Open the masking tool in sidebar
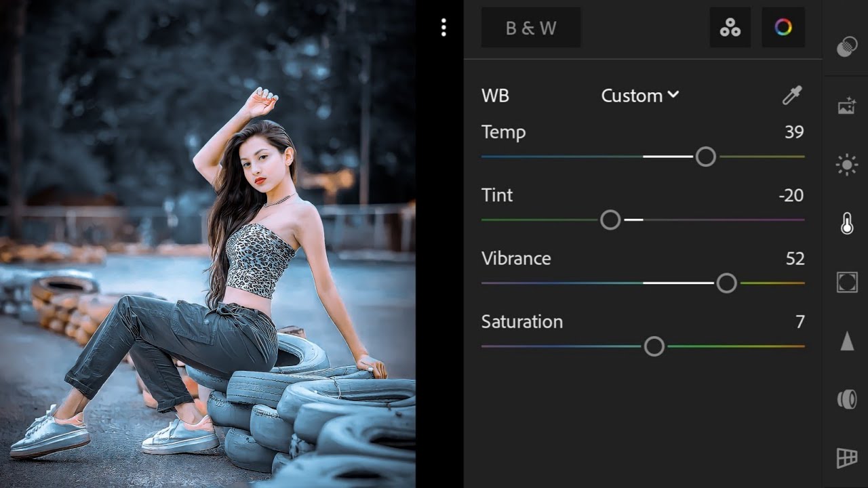The width and height of the screenshot is (868, 488). pos(847,47)
